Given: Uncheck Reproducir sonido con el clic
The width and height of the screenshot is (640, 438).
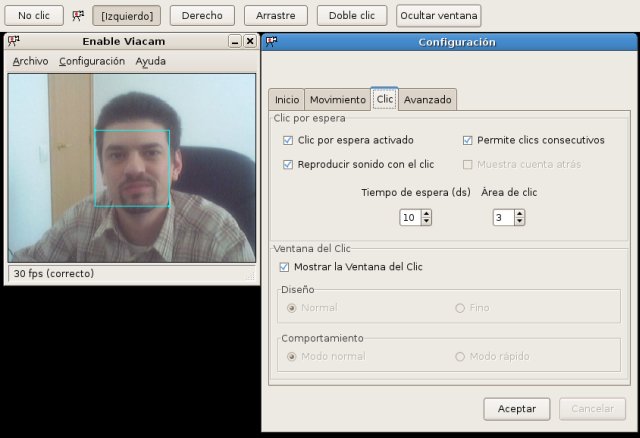Looking at the screenshot, I should pyautogui.click(x=289, y=164).
